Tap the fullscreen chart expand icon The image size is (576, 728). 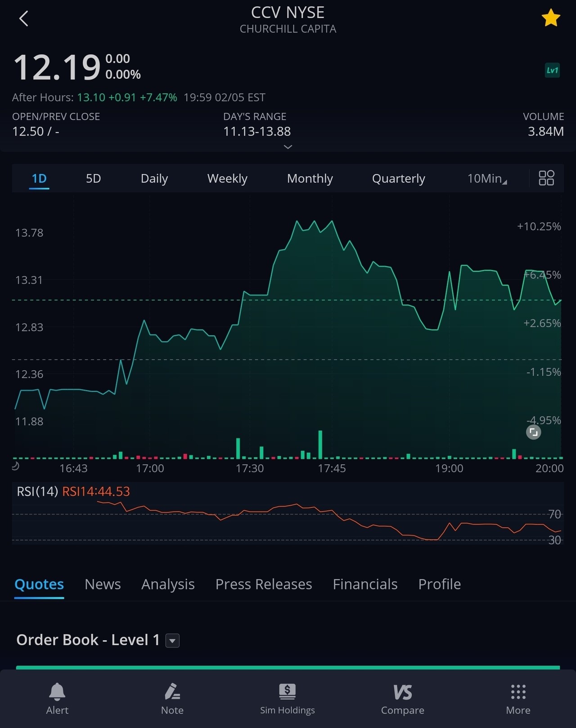pyautogui.click(x=533, y=432)
